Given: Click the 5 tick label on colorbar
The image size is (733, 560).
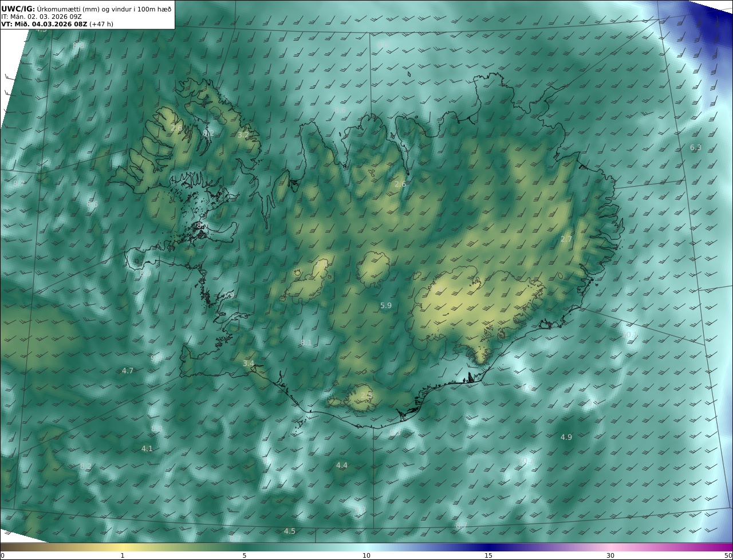Looking at the screenshot, I should coord(245,555).
